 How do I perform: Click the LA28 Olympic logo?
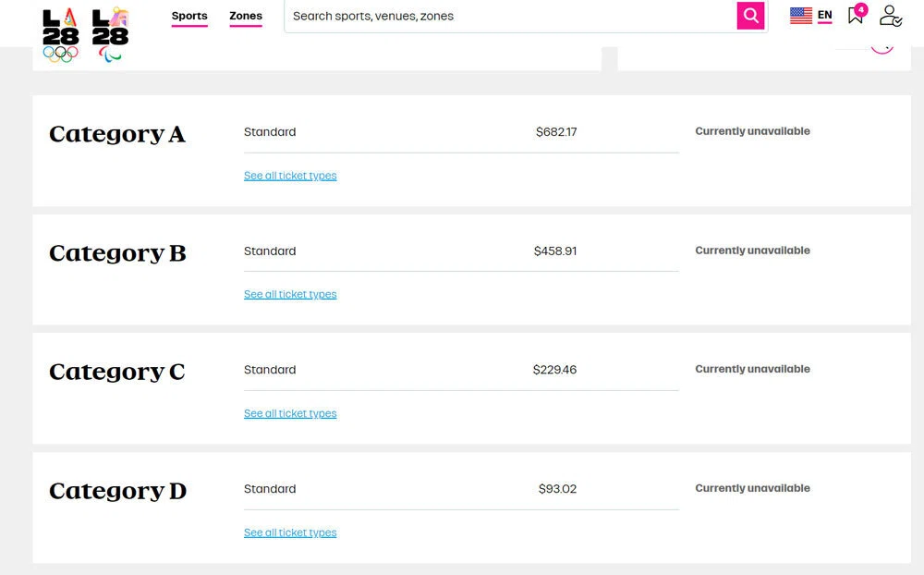coord(61,35)
